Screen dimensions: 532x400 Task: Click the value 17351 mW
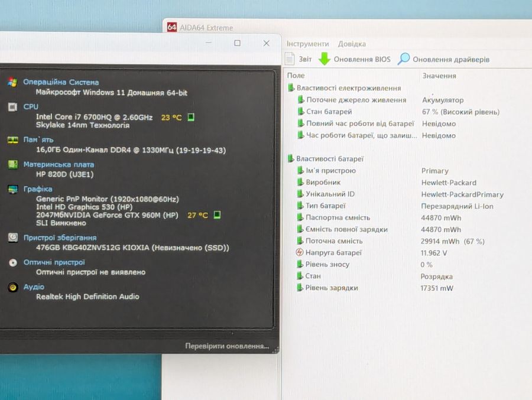[x=437, y=288]
